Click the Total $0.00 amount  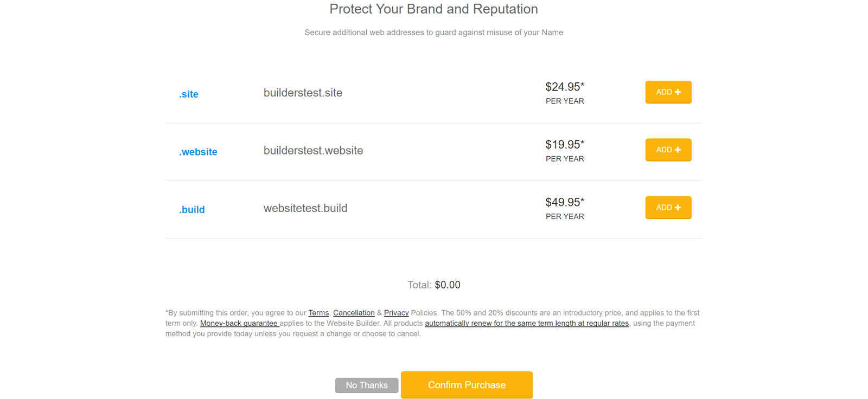point(448,285)
